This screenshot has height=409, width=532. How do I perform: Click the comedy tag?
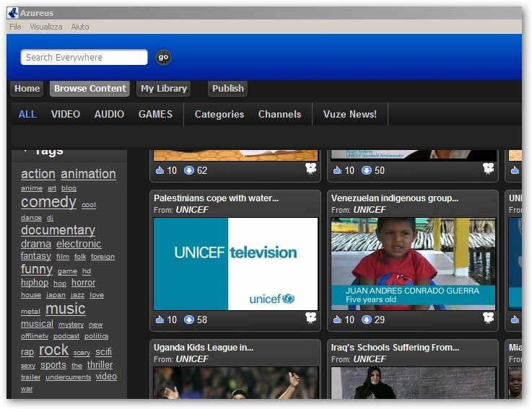point(48,202)
